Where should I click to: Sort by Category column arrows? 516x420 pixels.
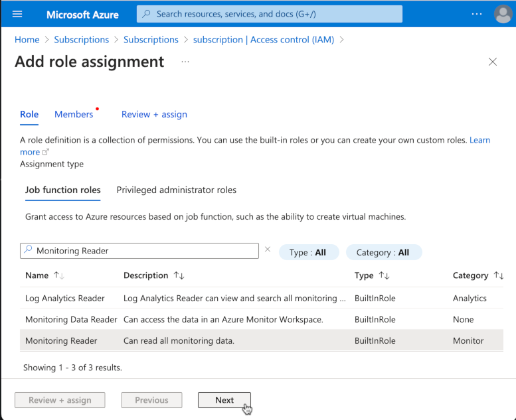click(x=499, y=275)
